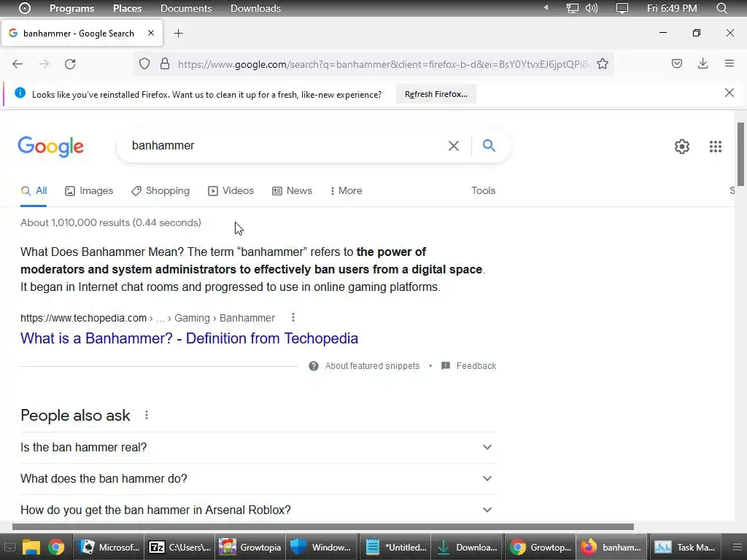The width and height of the screenshot is (747, 560).
Task: Open the taskbar lines menu at far right
Action: [x=737, y=547]
